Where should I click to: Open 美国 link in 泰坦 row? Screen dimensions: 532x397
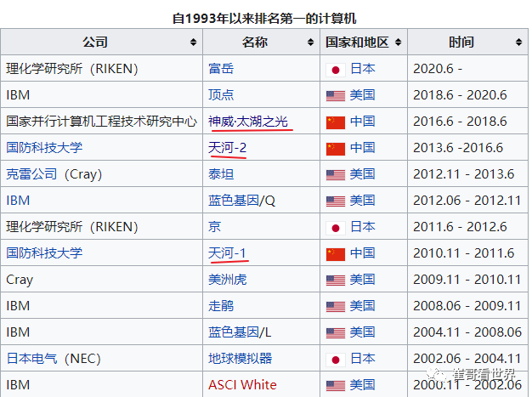363,174
